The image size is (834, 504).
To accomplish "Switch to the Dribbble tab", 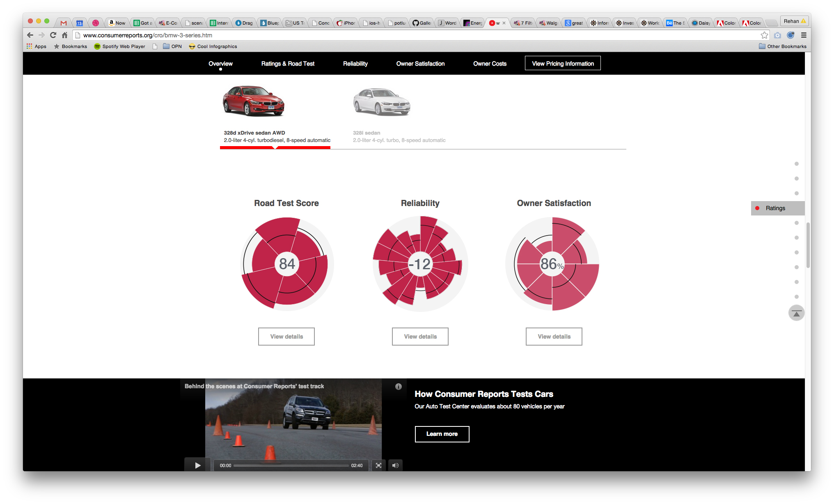I will pyautogui.click(x=96, y=23).
